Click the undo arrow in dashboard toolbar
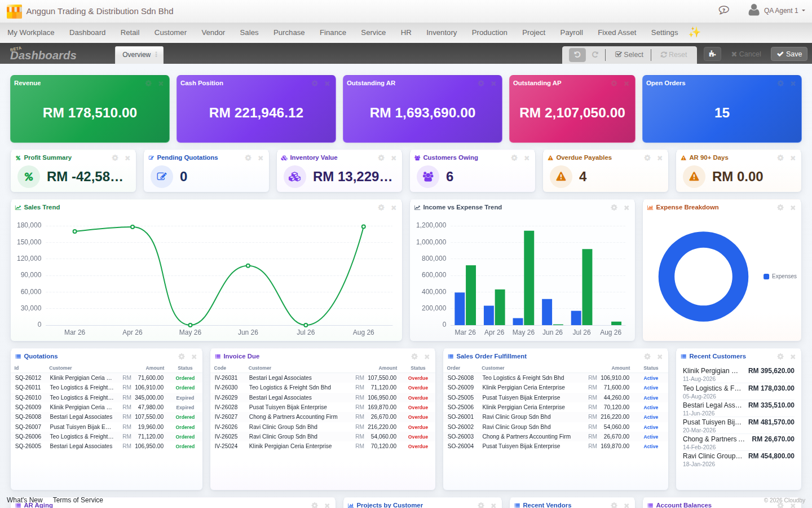This screenshot has height=508, width=812. 577,55
